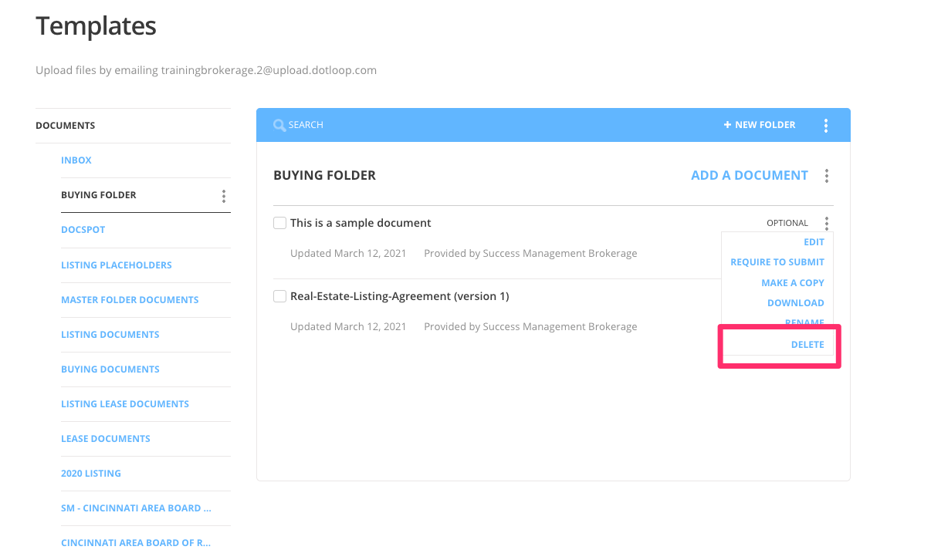Click inside the SEARCH field
This screenshot has height=560, width=931.
[x=324, y=124]
